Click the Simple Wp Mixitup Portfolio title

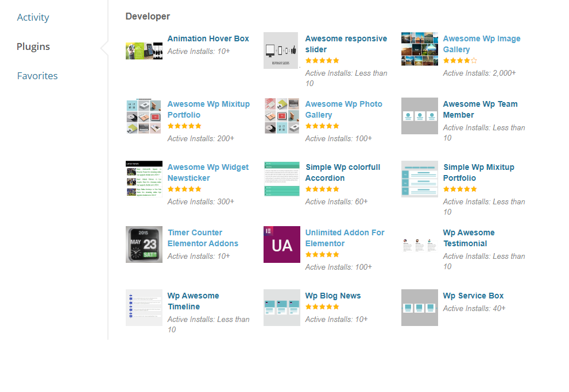478,172
